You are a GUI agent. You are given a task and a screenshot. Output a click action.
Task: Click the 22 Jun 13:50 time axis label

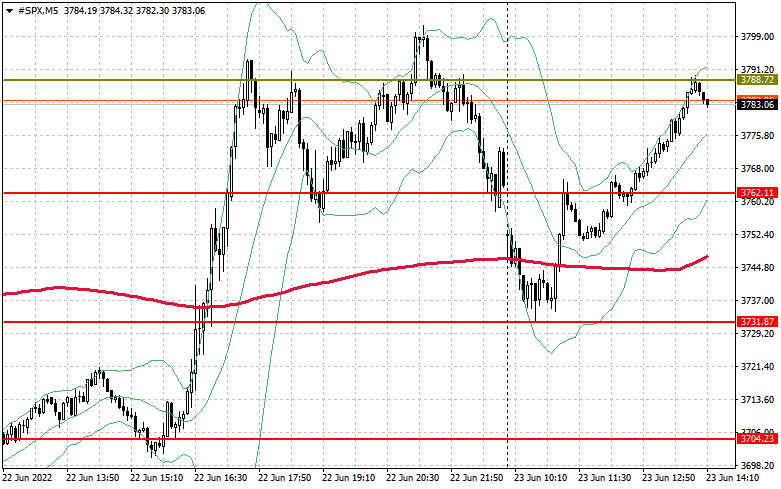pos(93,478)
